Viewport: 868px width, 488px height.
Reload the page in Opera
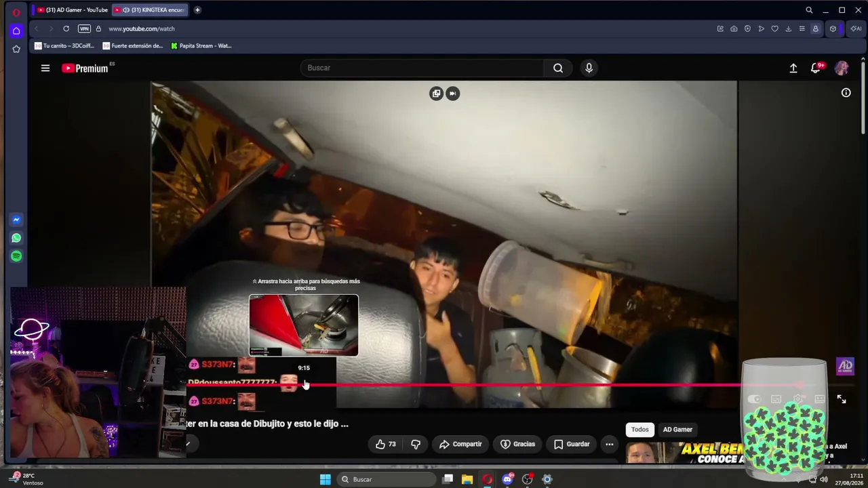66,28
